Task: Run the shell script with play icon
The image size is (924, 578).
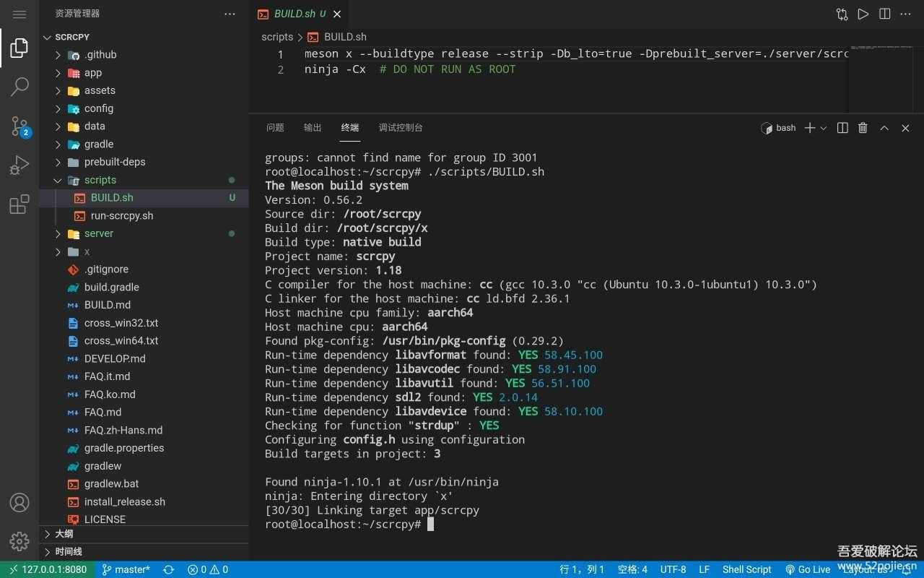Action: (863, 14)
